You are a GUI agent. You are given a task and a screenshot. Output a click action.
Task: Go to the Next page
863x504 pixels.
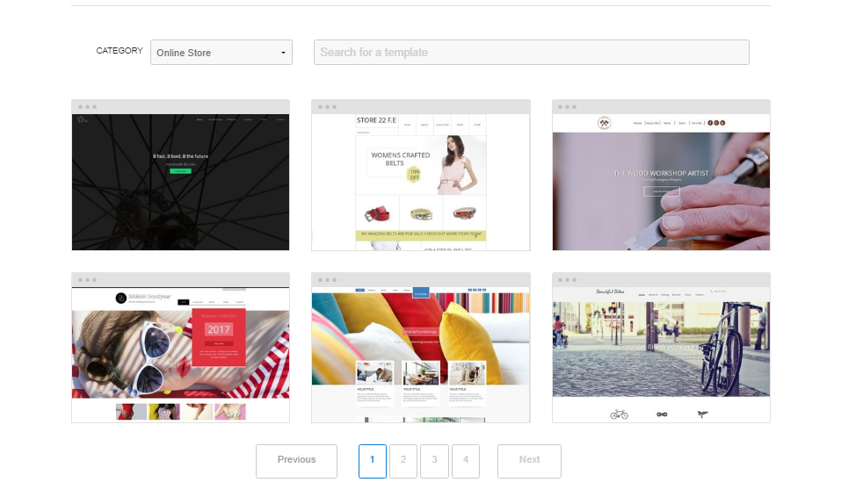click(x=529, y=461)
